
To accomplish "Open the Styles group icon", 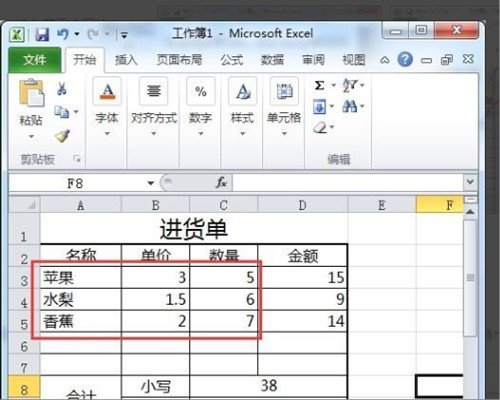I will (x=243, y=91).
